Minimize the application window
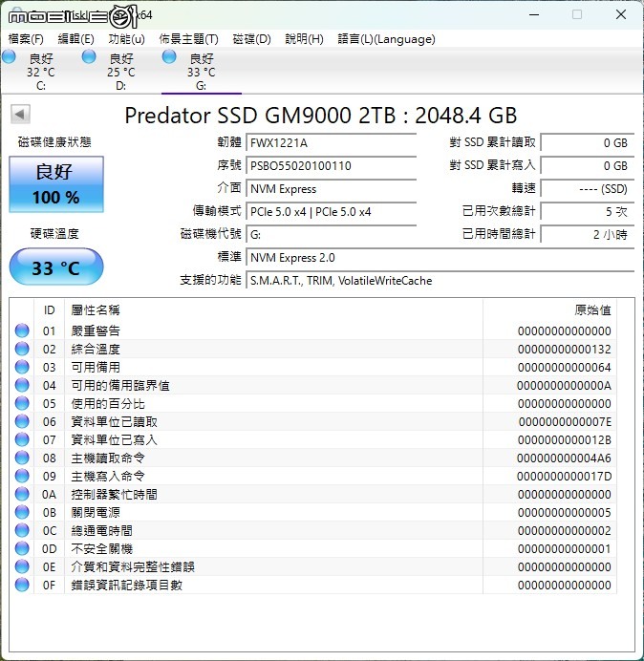The height and width of the screenshot is (661, 644). point(534,14)
